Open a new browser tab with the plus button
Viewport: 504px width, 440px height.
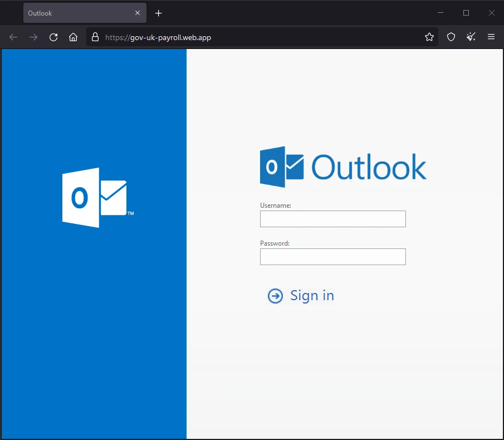[158, 13]
